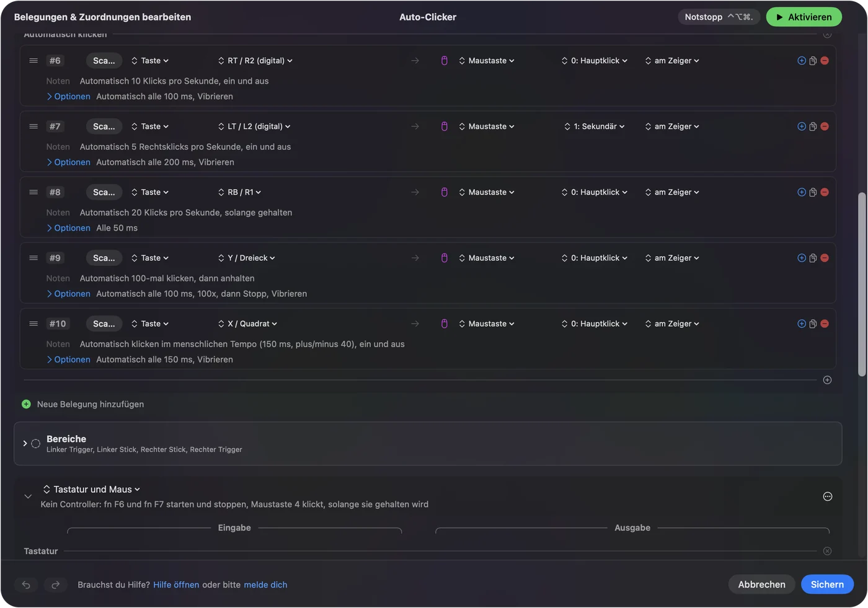
Task: Click the redo arrow icon
Action: 55,584
